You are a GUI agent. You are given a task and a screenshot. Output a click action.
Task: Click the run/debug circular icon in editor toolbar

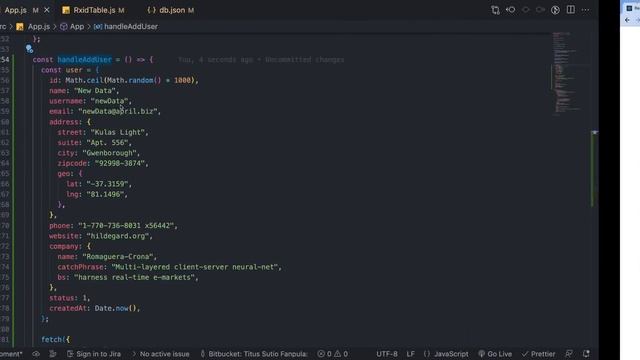coord(555,10)
